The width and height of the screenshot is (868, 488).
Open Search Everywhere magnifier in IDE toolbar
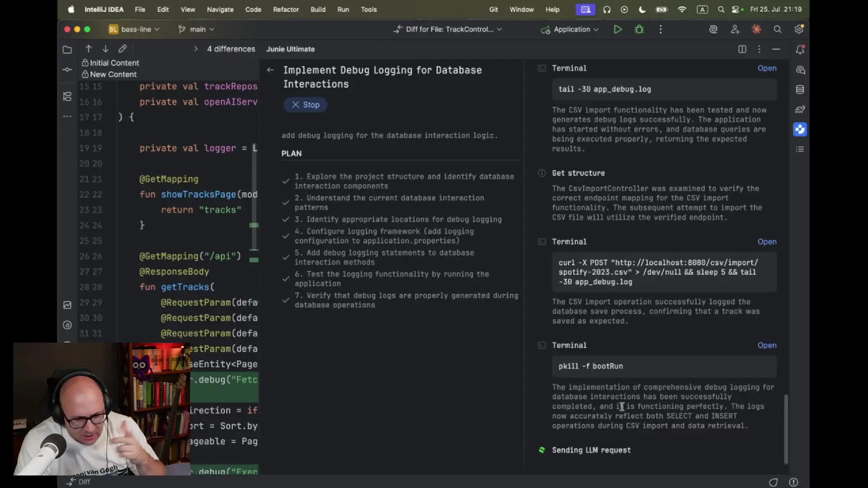click(778, 29)
